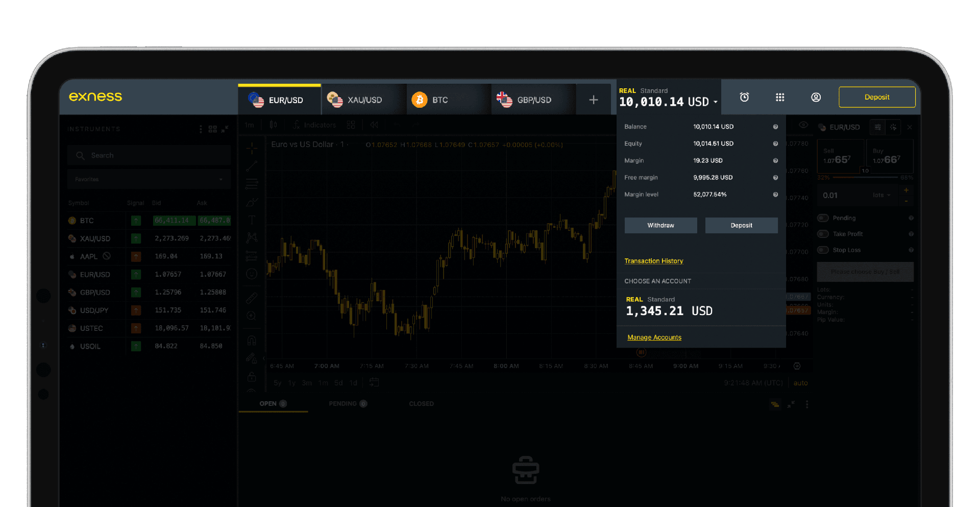Click the Withdraw button

pyautogui.click(x=660, y=225)
